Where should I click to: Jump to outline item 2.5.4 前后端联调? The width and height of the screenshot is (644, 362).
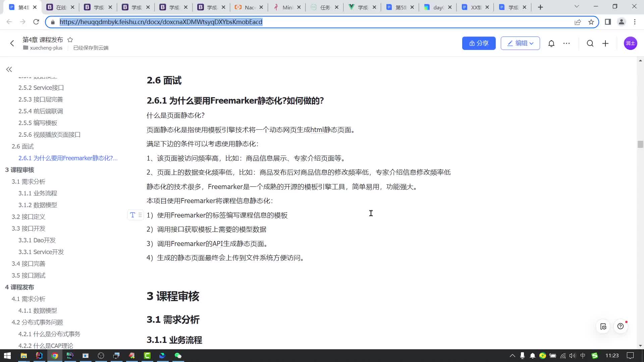[41, 111]
